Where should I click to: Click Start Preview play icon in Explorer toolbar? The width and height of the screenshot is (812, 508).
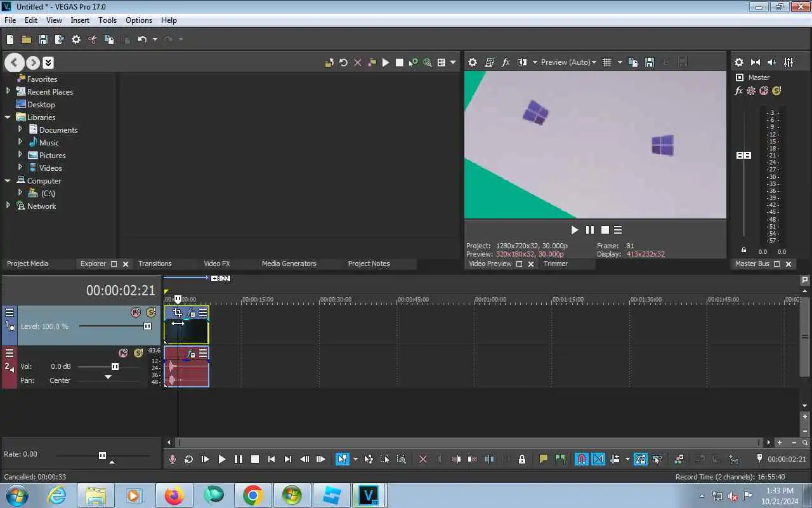[385, 62]
